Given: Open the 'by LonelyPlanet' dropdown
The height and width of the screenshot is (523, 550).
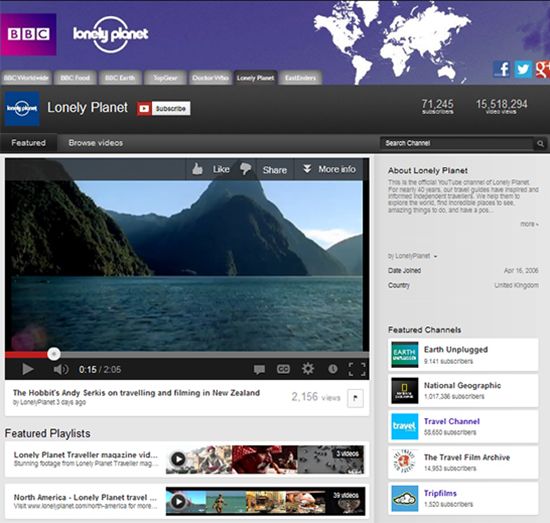Looking at the screenshot, I should tap(412, 256).
